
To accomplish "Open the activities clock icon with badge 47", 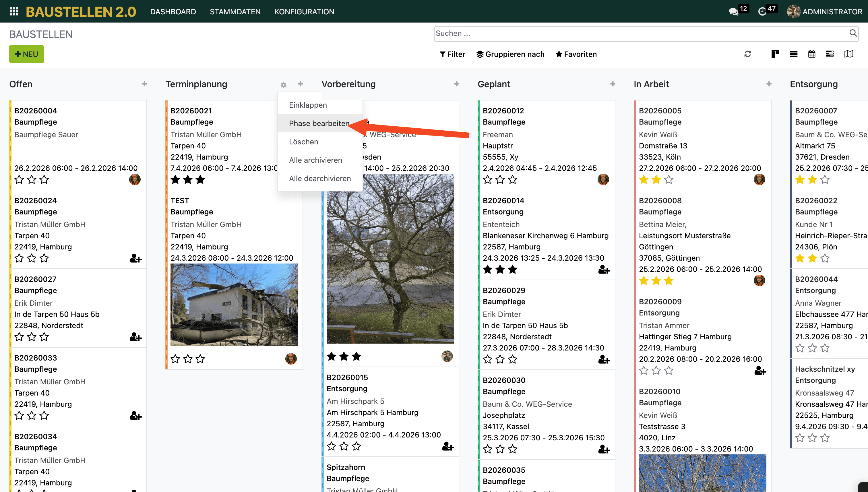I will [762, 11].
